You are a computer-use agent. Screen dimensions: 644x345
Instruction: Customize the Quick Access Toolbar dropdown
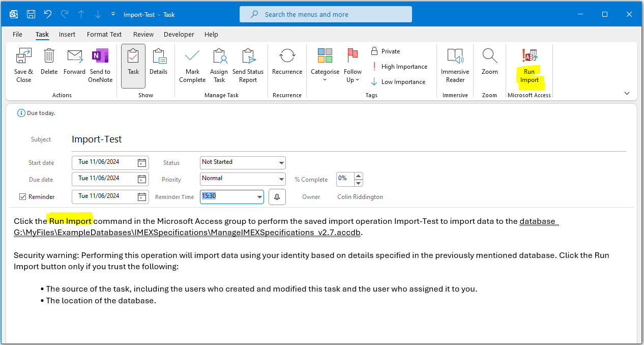pos(113,14)
